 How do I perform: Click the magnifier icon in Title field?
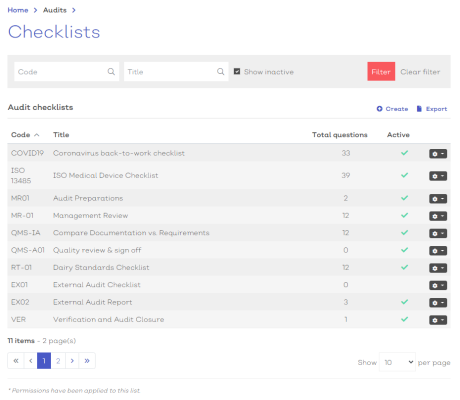[x=220, y=72]
